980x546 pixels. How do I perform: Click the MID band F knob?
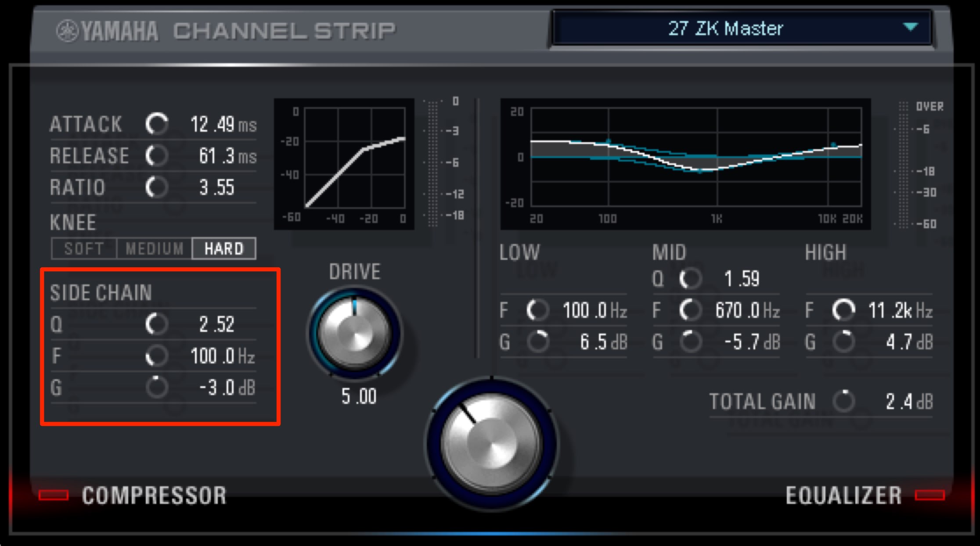click(x=691, y=310)
